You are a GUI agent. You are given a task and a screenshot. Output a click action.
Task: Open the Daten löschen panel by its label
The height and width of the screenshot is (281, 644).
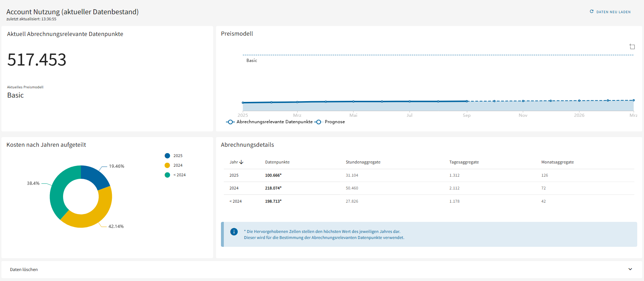(24, 270)
